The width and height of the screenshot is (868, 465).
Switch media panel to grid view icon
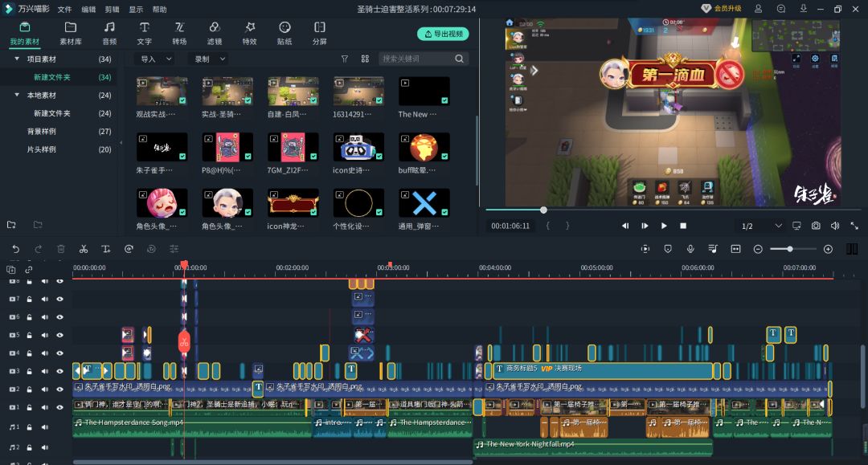coord(365,59)
